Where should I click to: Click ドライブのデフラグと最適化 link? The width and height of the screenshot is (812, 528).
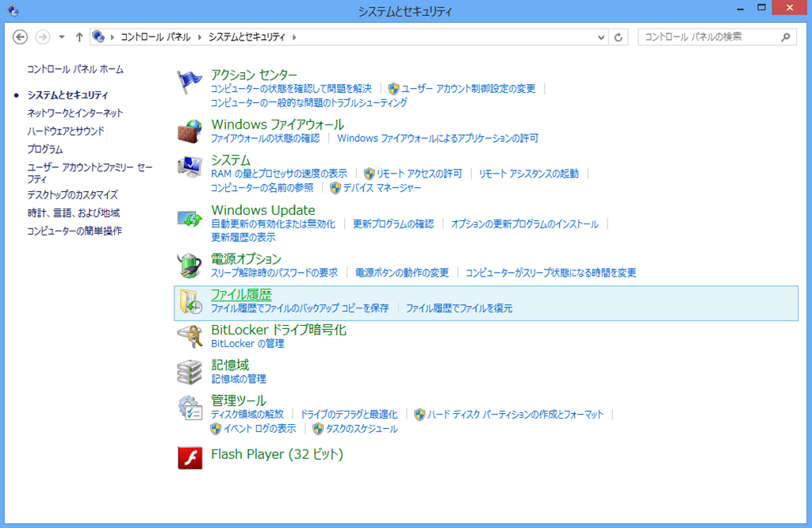[x=349, y=415]
